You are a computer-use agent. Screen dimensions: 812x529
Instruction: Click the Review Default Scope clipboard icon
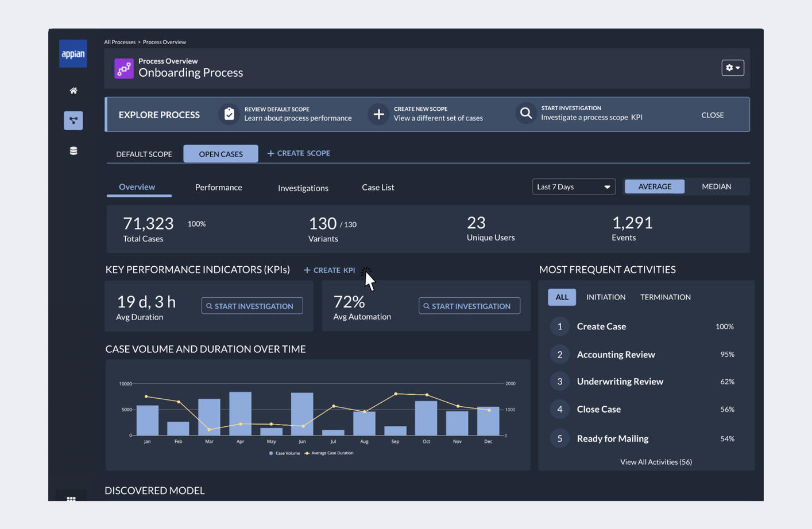tap(229, 113)
